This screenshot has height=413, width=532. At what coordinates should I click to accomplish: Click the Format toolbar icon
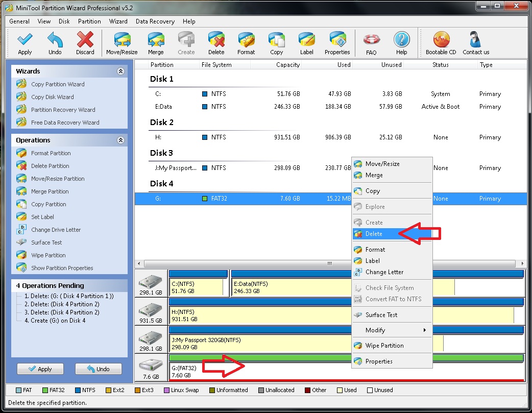point(246,43)
